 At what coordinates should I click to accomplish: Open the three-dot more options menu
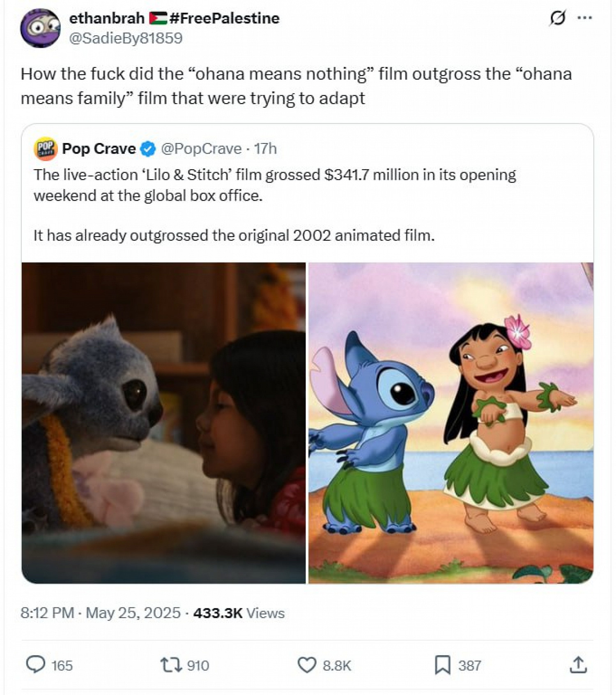[x=584, y=18]
